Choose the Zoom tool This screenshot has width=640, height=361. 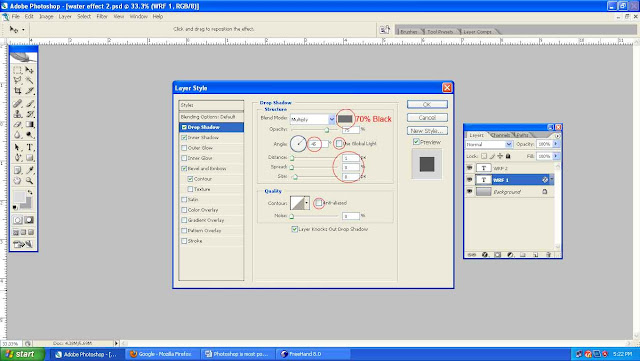tap(29, 180)
